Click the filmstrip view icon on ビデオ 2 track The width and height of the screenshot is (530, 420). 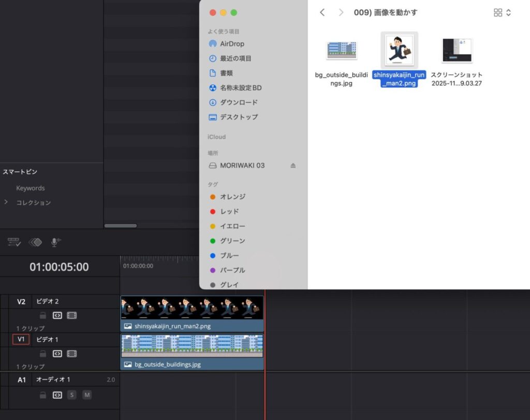click(71, 316)
